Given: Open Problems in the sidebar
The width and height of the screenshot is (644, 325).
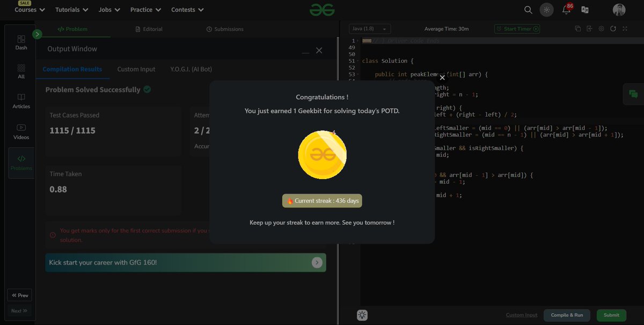Looking at the screenshot, I should click(x=21, y=163).
